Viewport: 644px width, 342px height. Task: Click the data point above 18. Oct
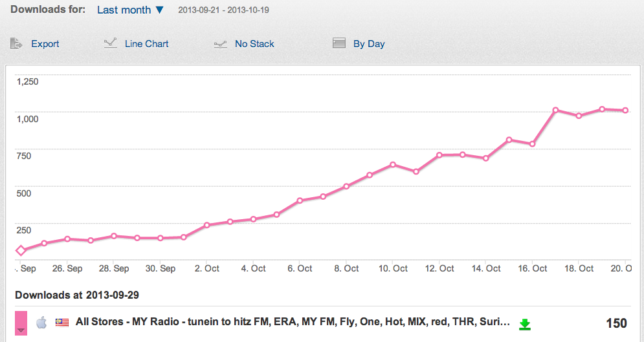(579, 116)
